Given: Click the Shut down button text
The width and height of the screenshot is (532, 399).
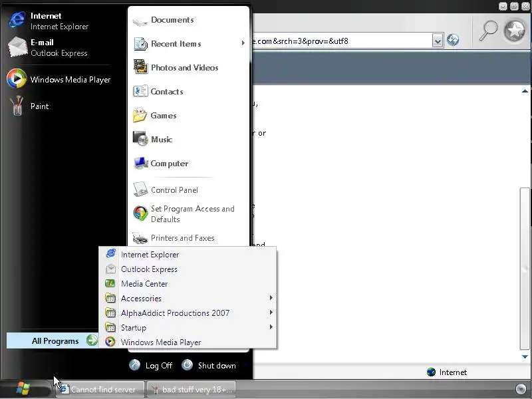Looking at the screenshot, I should [x=217, y=365].
